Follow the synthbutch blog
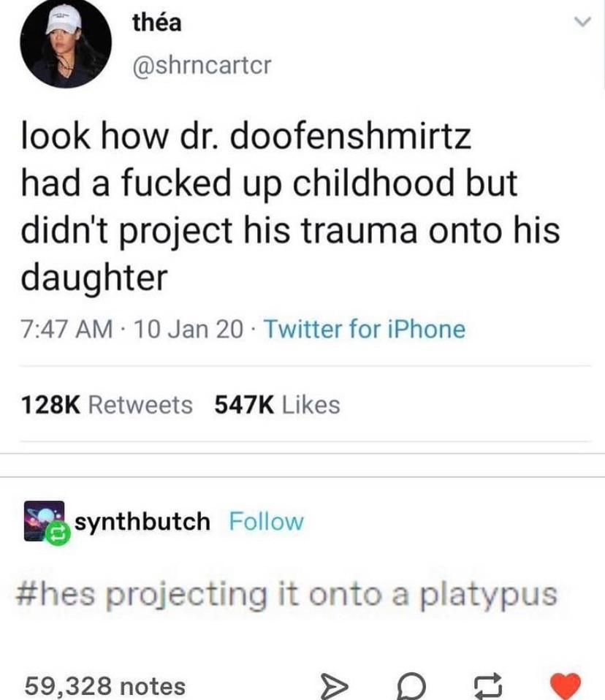The image size is (605, 700). 266,522
